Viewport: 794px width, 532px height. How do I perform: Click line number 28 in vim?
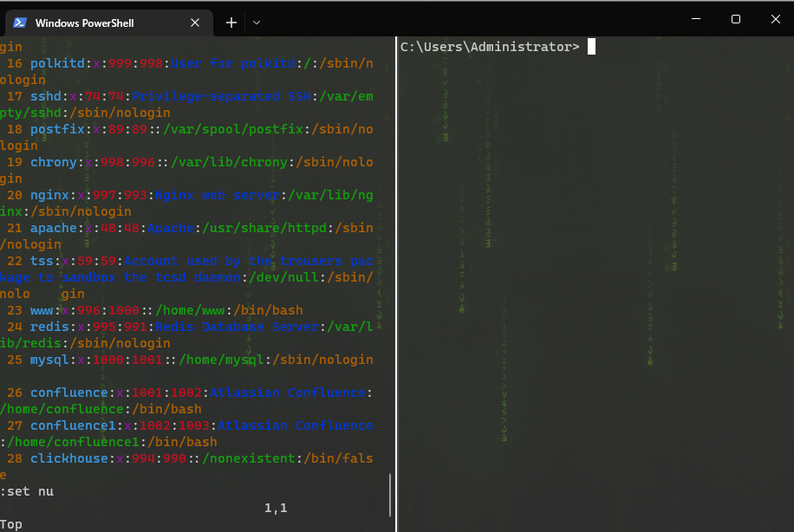15,458
